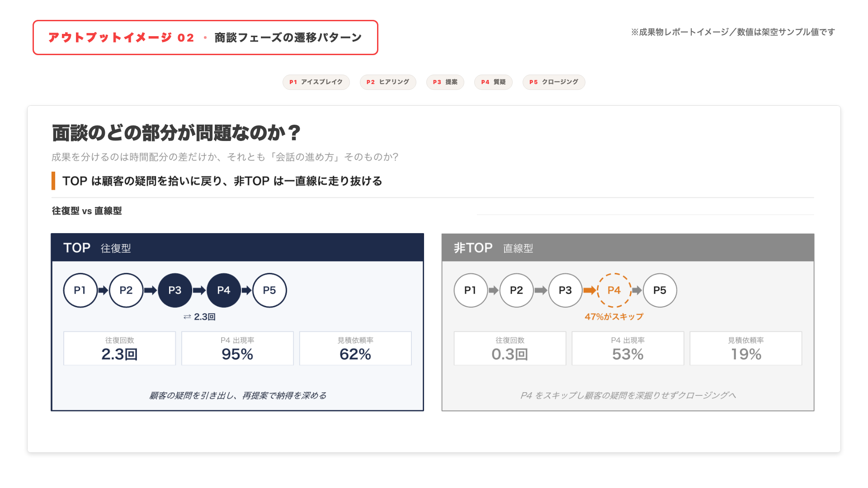This screenshot has width=868, height=488.
Task: Click the P5 circle in 非TOP panel
Action: coord(660,290)
